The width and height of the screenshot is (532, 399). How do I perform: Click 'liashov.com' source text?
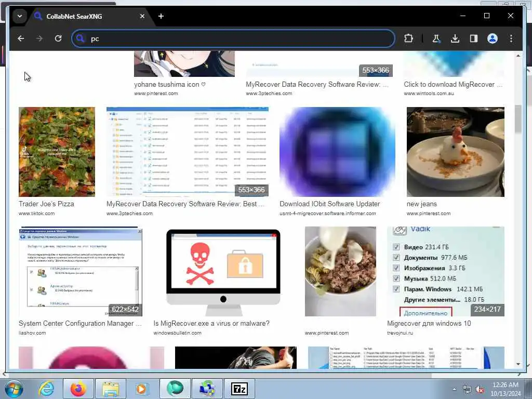32,333
